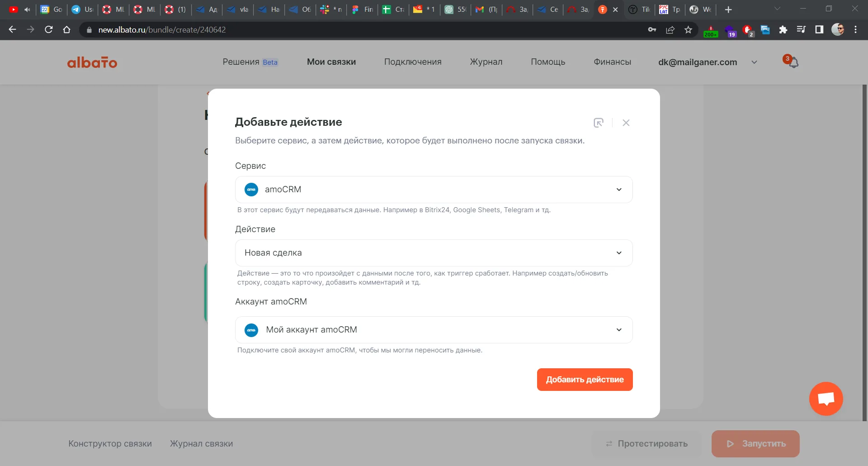Click the address bar URL field
868x466 pixels.
click(362, 30)
